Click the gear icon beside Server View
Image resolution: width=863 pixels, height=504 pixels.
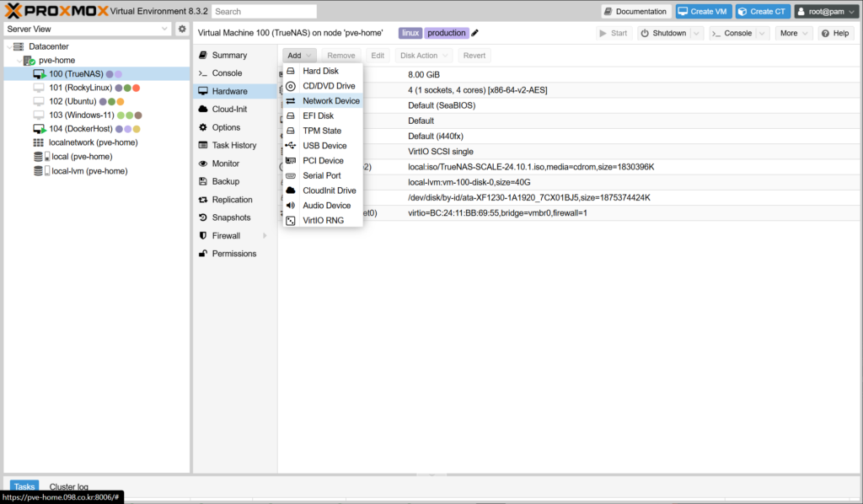coord(182,29)
